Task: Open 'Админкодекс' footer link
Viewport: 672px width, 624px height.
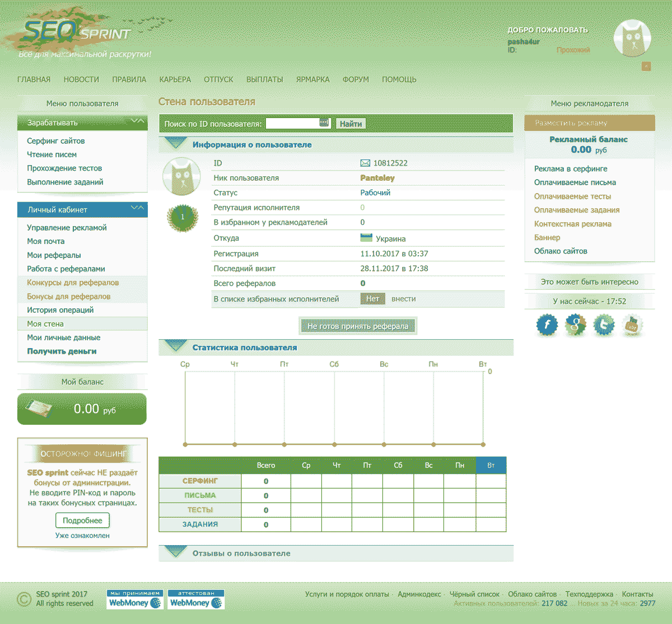Action: point(419,594)
